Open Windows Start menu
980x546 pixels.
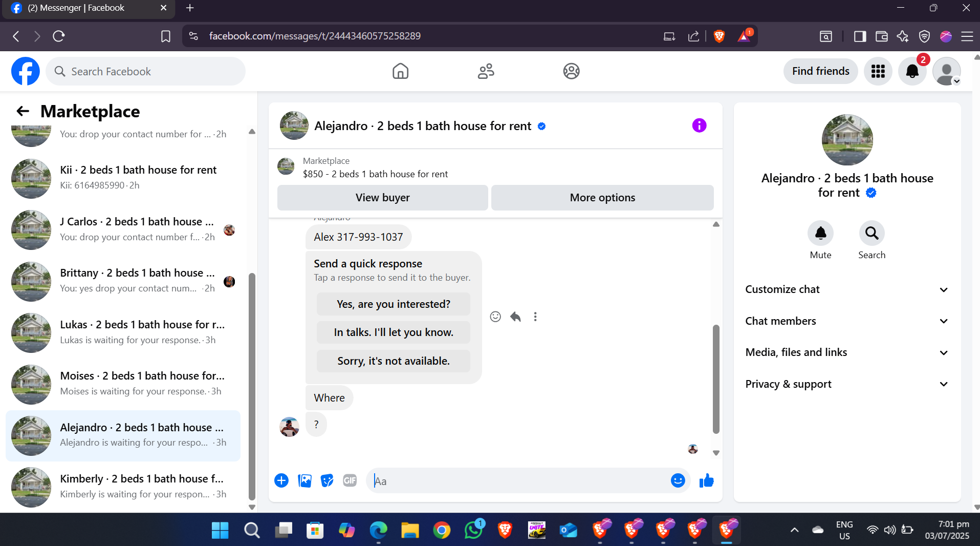coord(220,530)
